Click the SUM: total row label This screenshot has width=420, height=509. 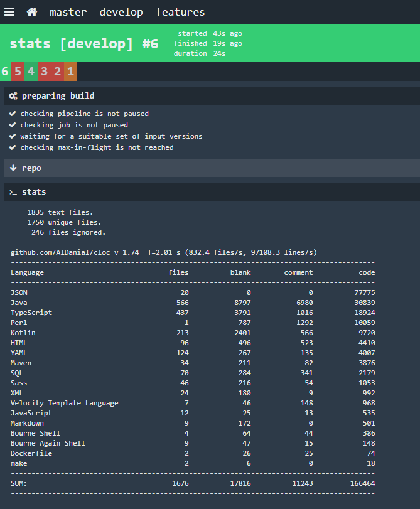coord(18,484)
